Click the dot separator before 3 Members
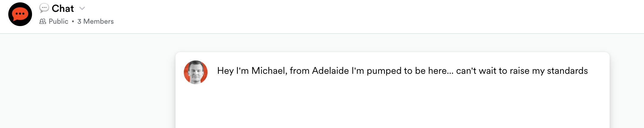Screen dimensions: 644x128 pyautogui.click(x=73, y=21)
